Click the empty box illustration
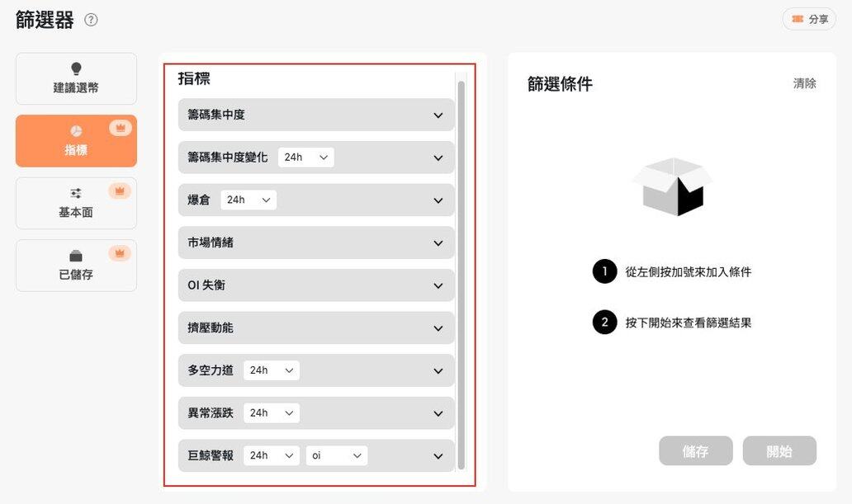Viewport: 852px width, 504px height. click(671, 186)
